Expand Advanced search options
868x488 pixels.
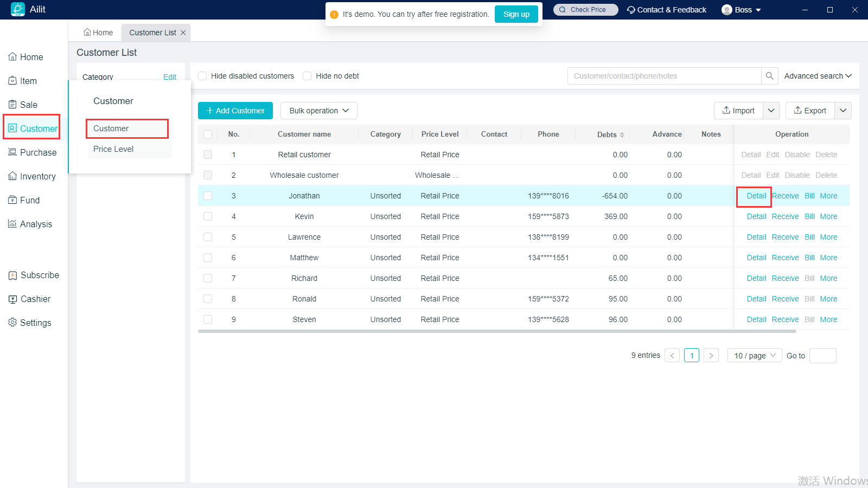(x=818, y=76)
